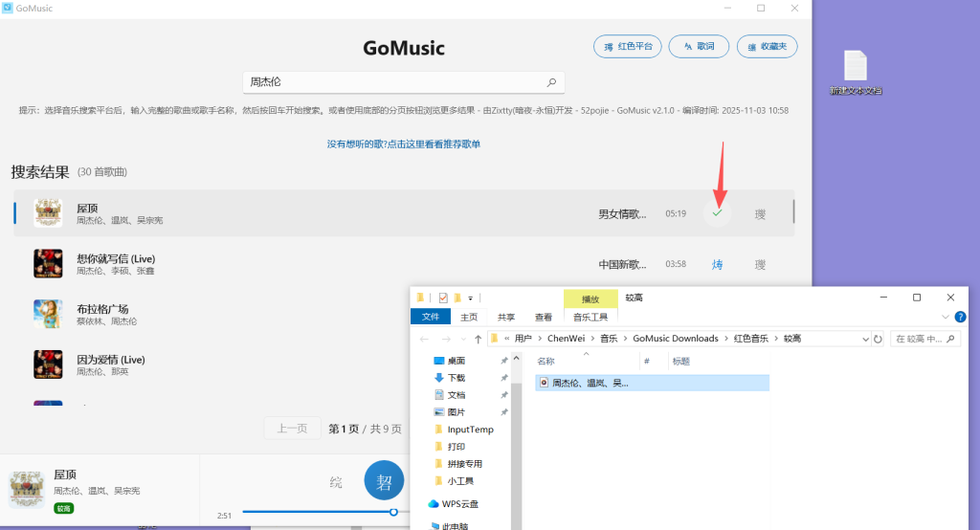Screen dimensions: 980x530
Task: Switch to the 音乐工具 ribbon tab
Action: pyautogui.click(x=590, y=317)
